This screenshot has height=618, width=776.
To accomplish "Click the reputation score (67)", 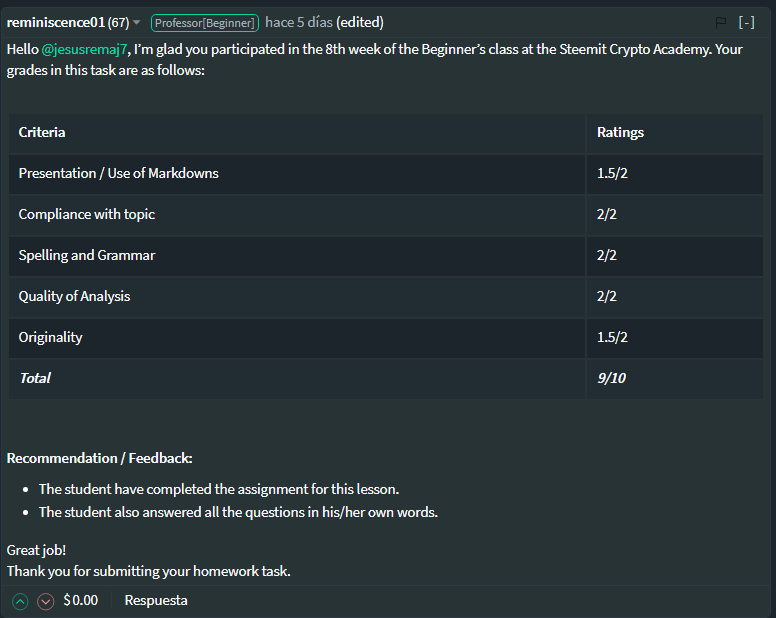I will point(118,23).
